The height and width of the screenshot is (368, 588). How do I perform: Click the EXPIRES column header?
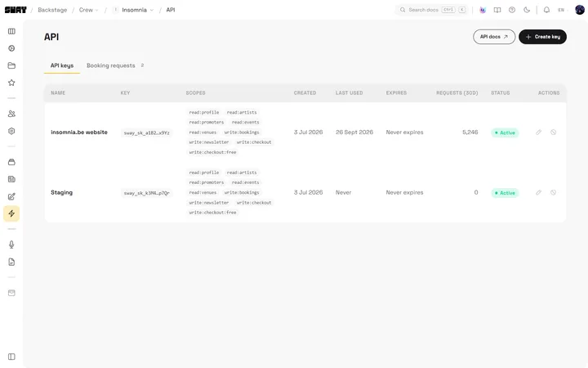pyautogui.click(x=396, y=92)
